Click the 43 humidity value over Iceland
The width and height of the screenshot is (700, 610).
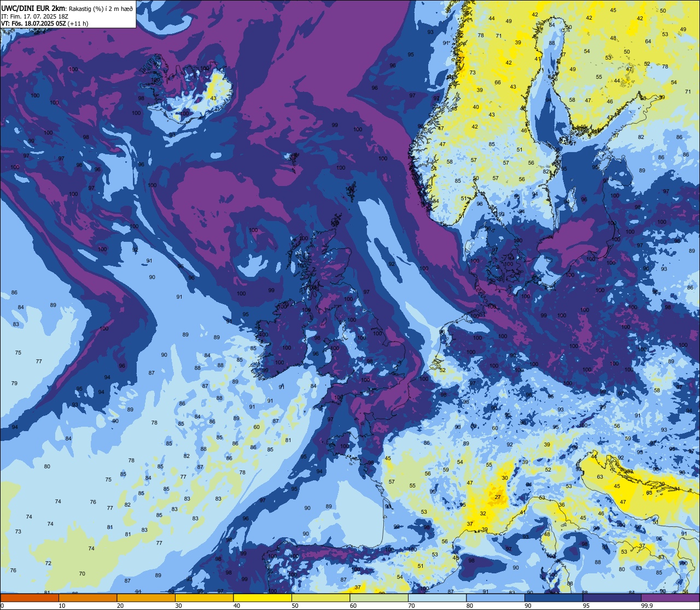tap(213, 99)
